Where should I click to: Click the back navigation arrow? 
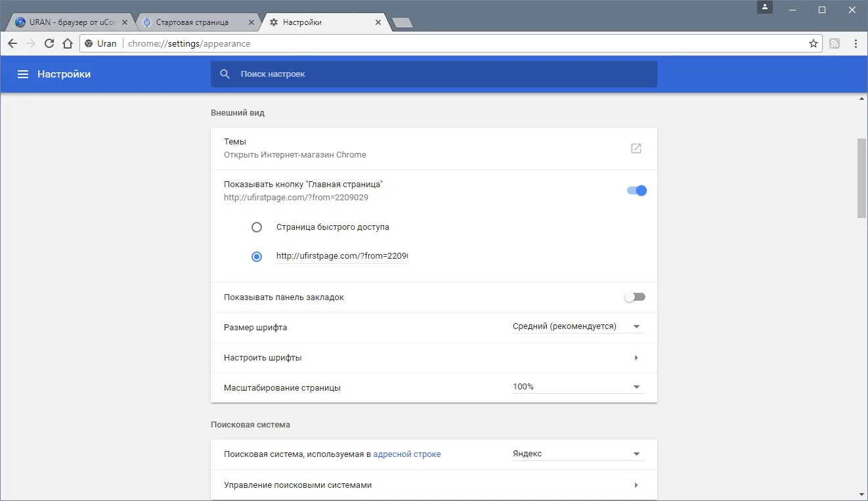(12, 43)
